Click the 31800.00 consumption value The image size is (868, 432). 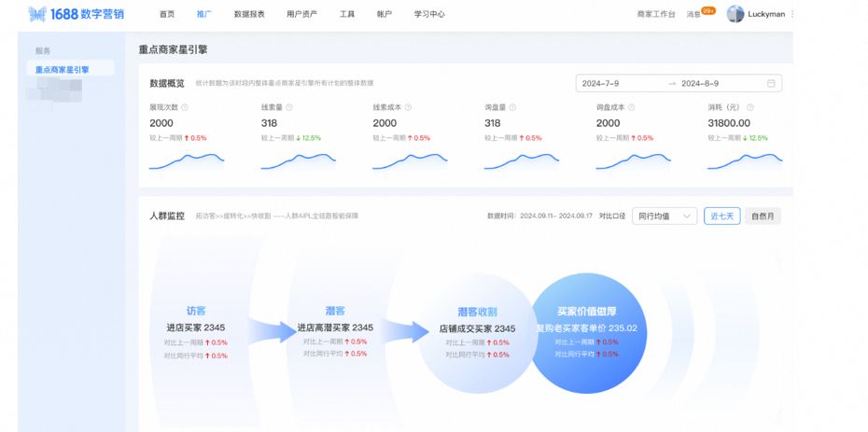[729, 123]
